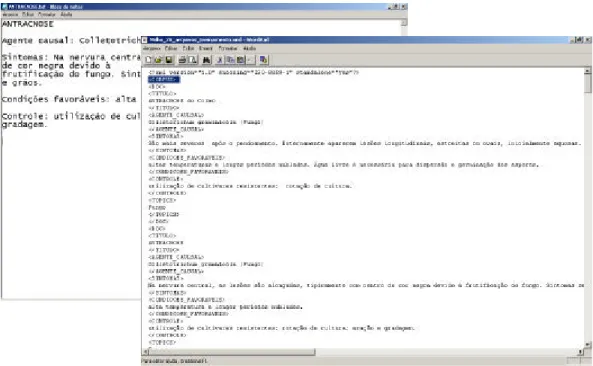This screenshot has width=593, height=366.
Task: Open the Arquivo menu in WordPad
Action: (x=152, y=48)
